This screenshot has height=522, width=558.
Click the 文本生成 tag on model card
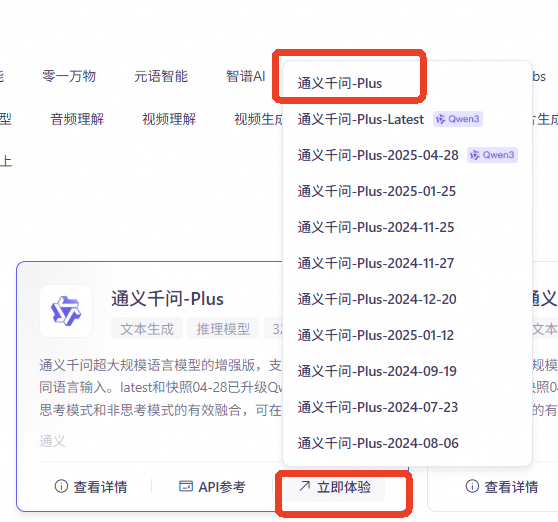tap(147, 328)
